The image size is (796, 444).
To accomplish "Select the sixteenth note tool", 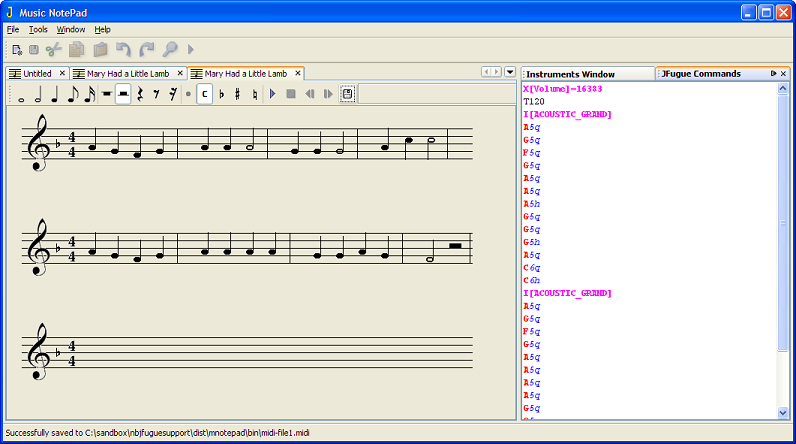I will 89,94.
